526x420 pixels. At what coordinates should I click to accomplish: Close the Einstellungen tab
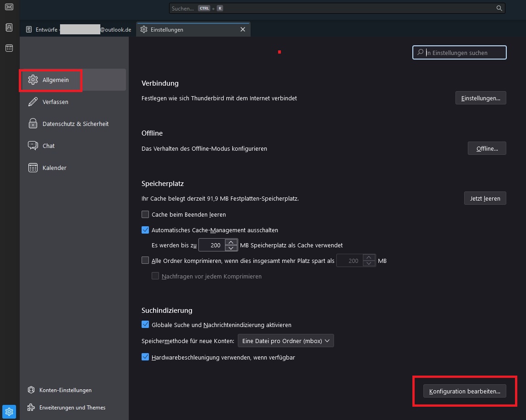(x=243, y=29)
